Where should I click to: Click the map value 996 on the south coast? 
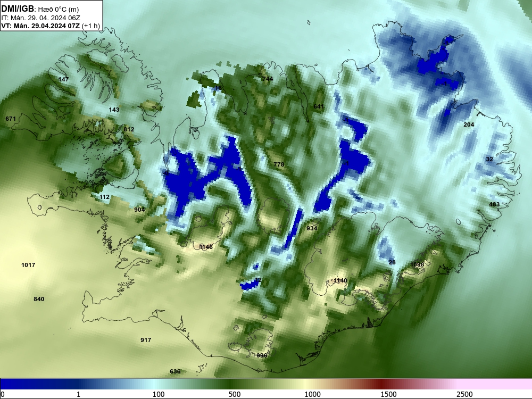pyautogui.click(x=262, y=355)
